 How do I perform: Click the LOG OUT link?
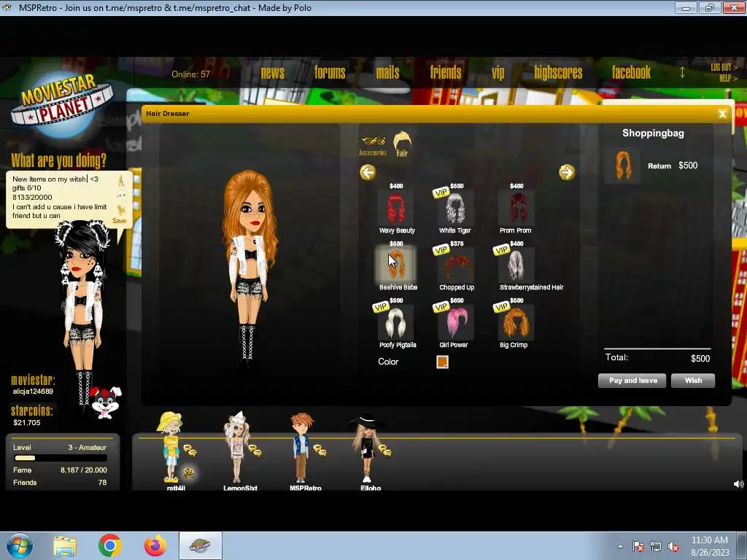(x=724, y=67)
